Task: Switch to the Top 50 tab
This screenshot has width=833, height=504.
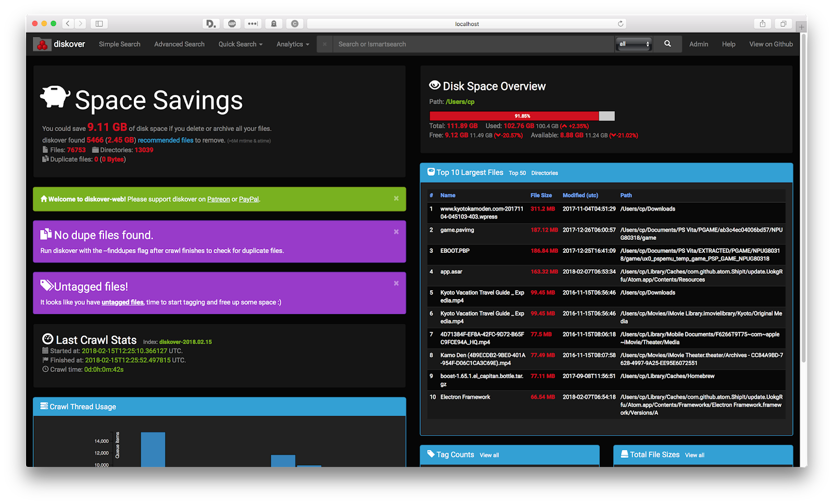Action: click(517, 173)
